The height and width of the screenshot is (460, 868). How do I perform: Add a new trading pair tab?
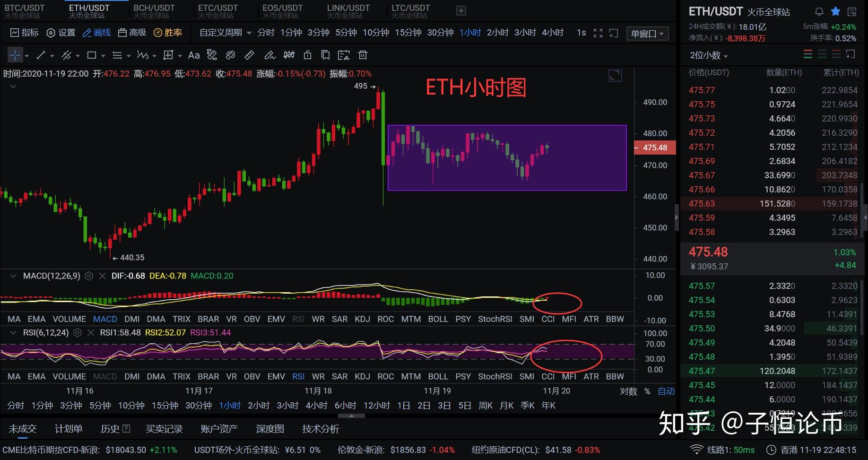click(461, 11)
